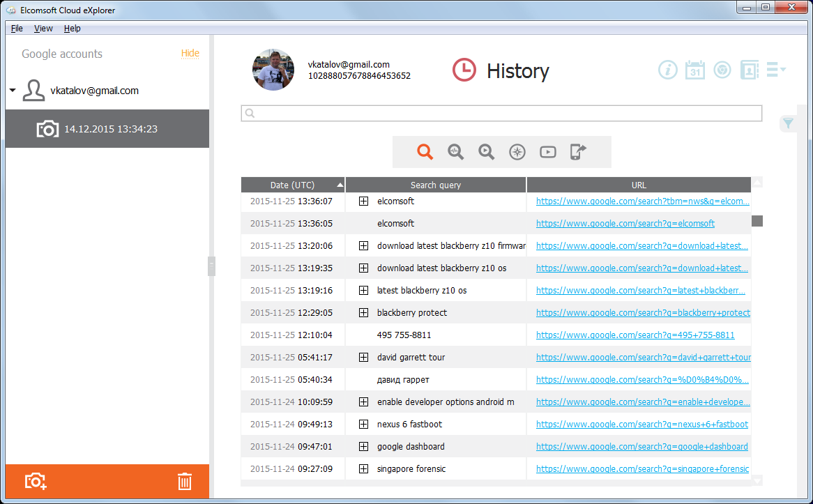Viewport: 813px width, 504px height.
Task: Click the circular info icon
Action: (667, 70)
